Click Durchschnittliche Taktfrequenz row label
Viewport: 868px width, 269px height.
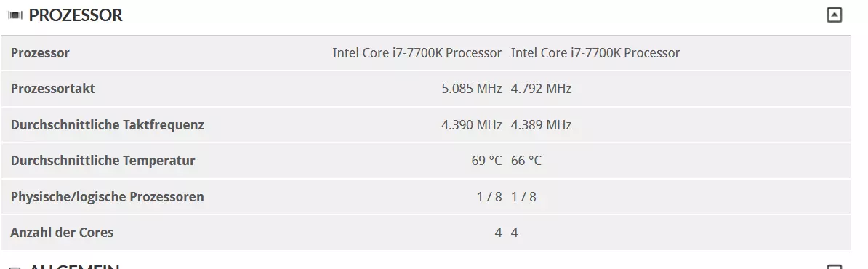tap(108, 124)
